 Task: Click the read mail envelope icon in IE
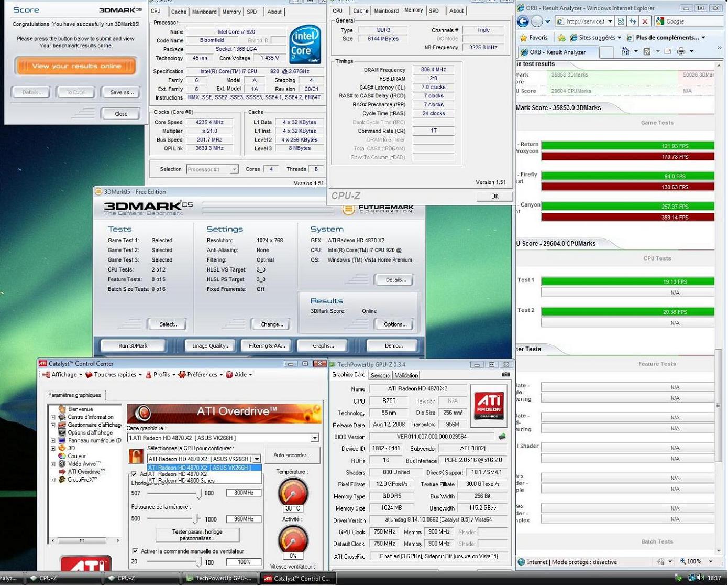(x=667, y=51)
